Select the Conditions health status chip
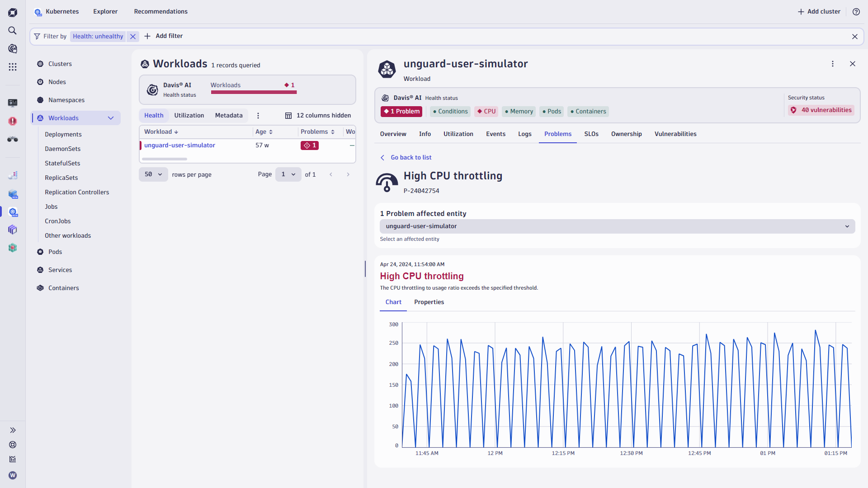Image resolution: width=868 pixels, height=488 pixels. (x=450, y=111)
